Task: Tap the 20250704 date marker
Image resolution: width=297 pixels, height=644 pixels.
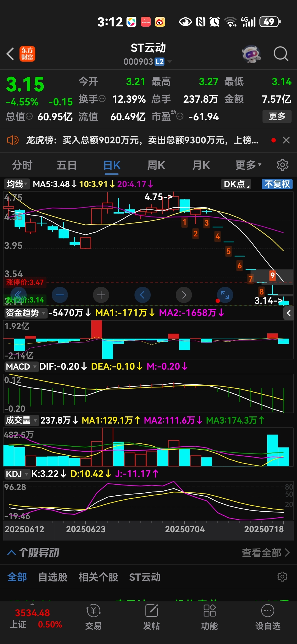Action: coord(185,529)
